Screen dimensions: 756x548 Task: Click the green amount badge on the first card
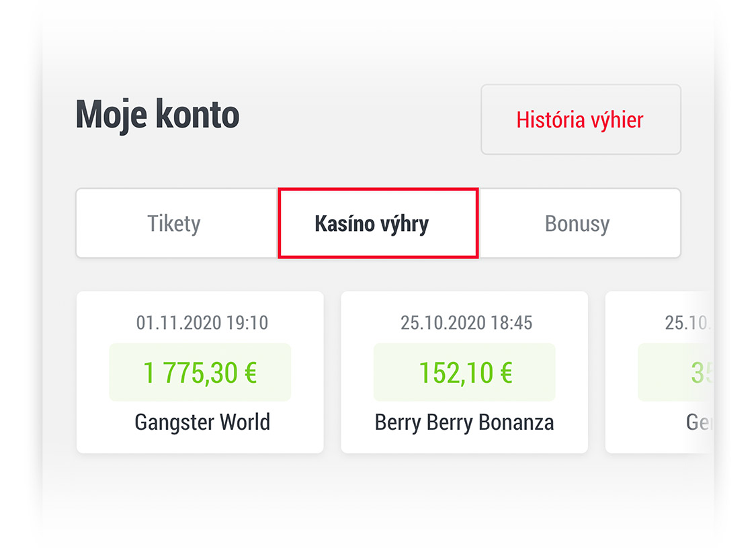pyautogui.click(x=200, y=371)
